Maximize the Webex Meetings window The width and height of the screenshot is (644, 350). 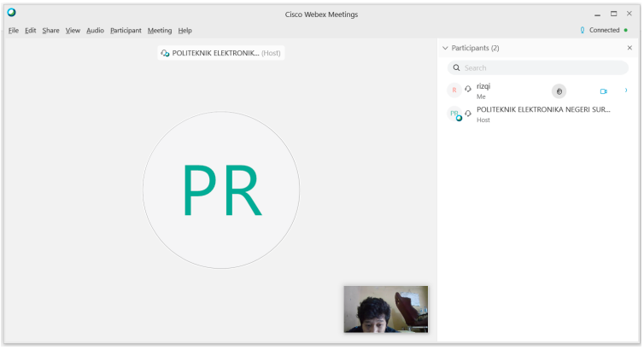point(613,14)
